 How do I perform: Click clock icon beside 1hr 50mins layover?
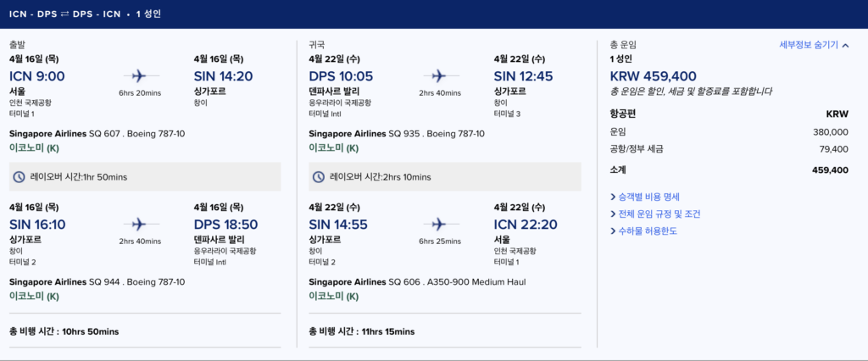(19, 177)
